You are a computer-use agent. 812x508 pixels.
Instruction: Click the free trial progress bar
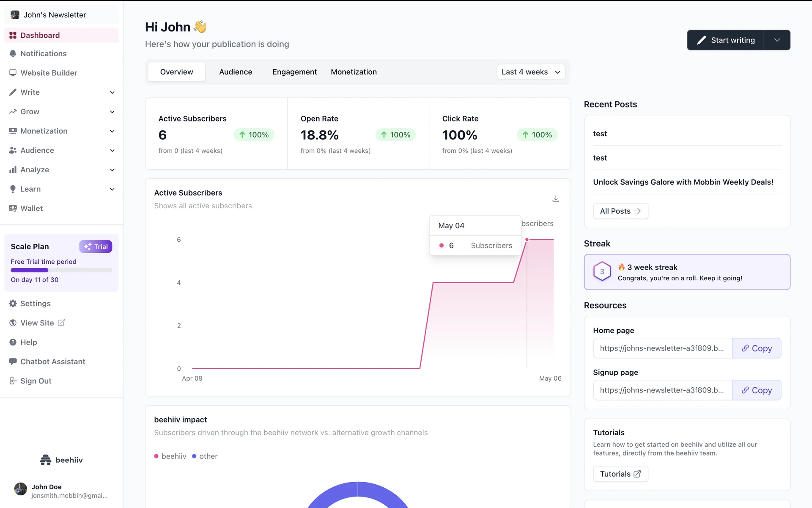click(61, 270)
